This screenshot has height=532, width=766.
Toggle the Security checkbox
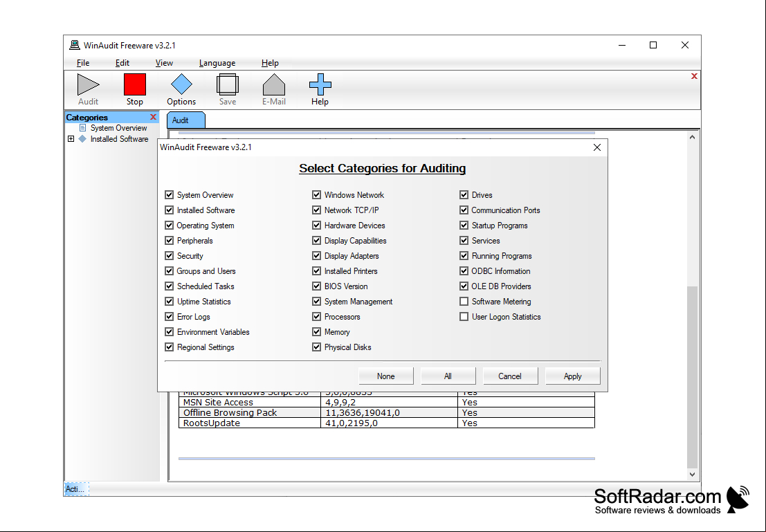(169, 255)
